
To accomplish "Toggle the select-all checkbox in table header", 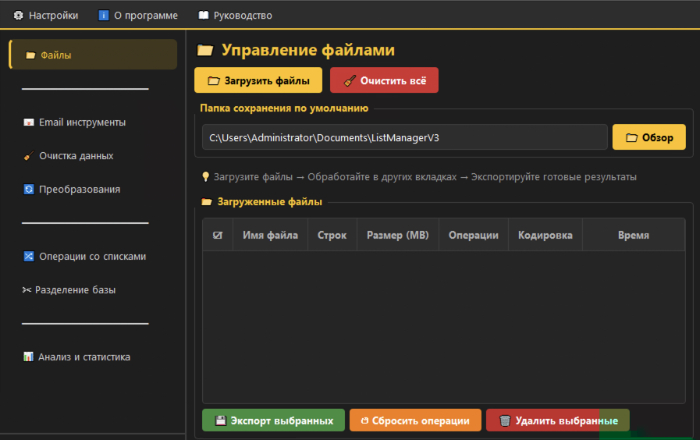I will tap(218, 236).
